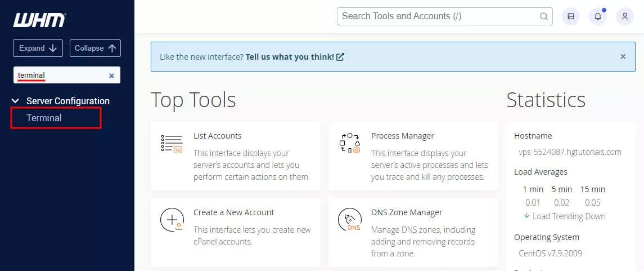Click the DNS Zone Manager description text
The image size is (644, 271).
point(423,242)
